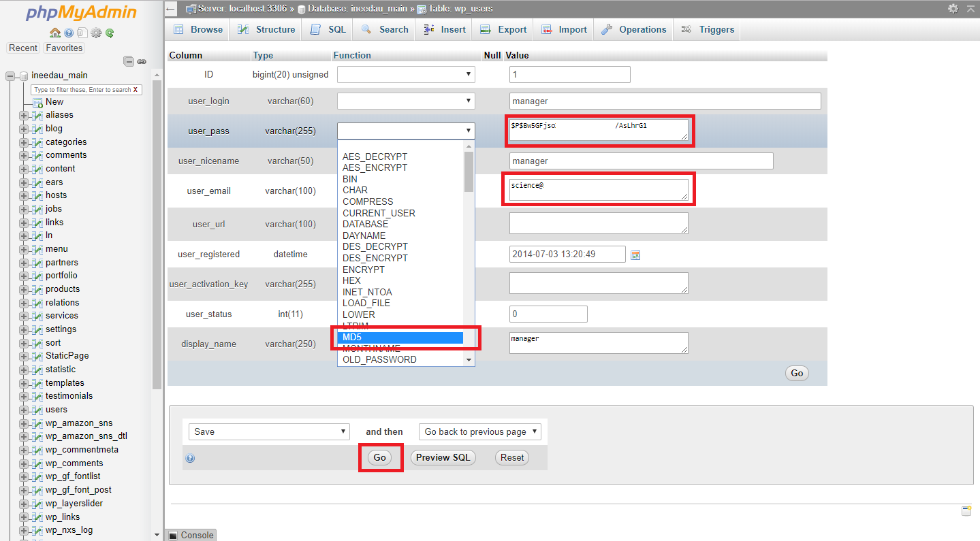Image resolution: width=980 pixels, height=541 pixels.
Task: Open the Export tab
Action: (x=504, y=29)
